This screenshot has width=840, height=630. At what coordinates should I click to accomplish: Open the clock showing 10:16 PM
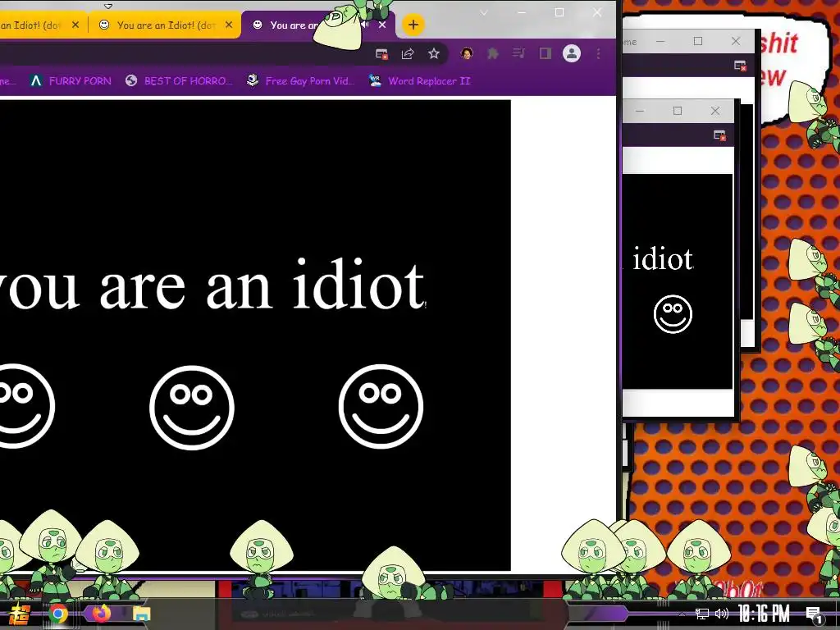tap(764, 614)
